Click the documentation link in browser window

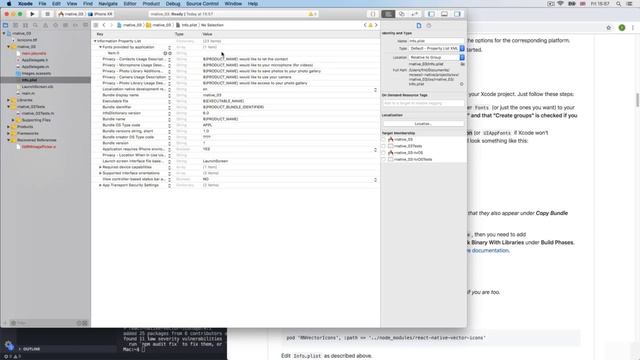pos(490,251)
